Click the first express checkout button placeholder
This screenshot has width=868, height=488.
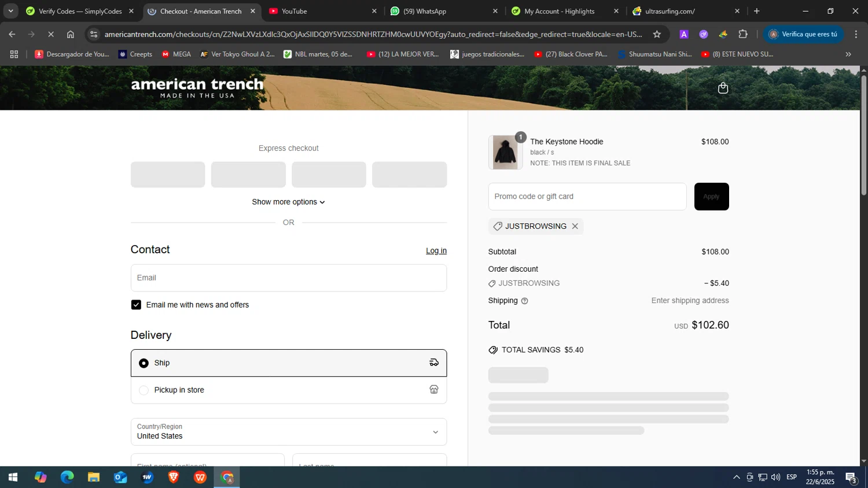coord(168,175)
